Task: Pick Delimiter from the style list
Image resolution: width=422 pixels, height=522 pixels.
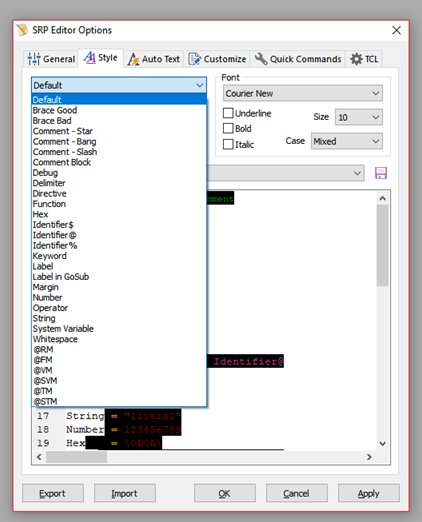Action: point(119,183)
